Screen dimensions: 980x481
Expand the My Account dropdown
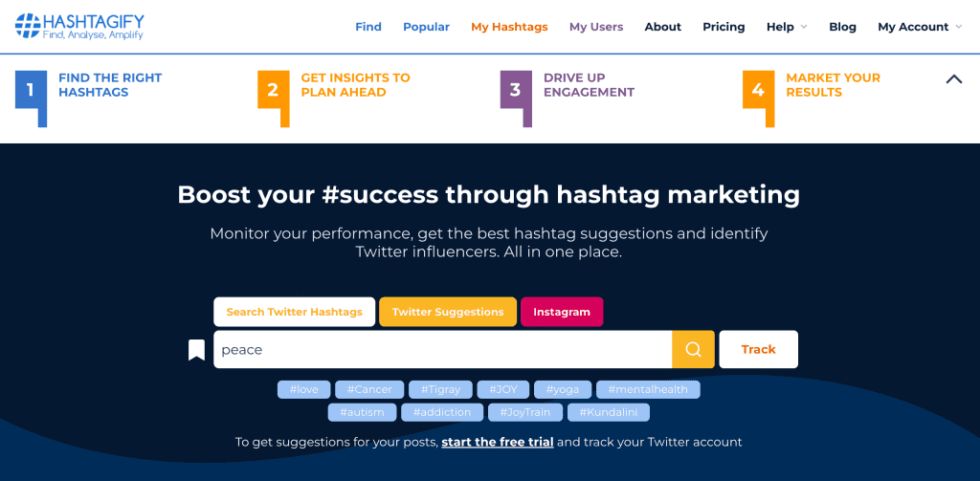point(920,27)
